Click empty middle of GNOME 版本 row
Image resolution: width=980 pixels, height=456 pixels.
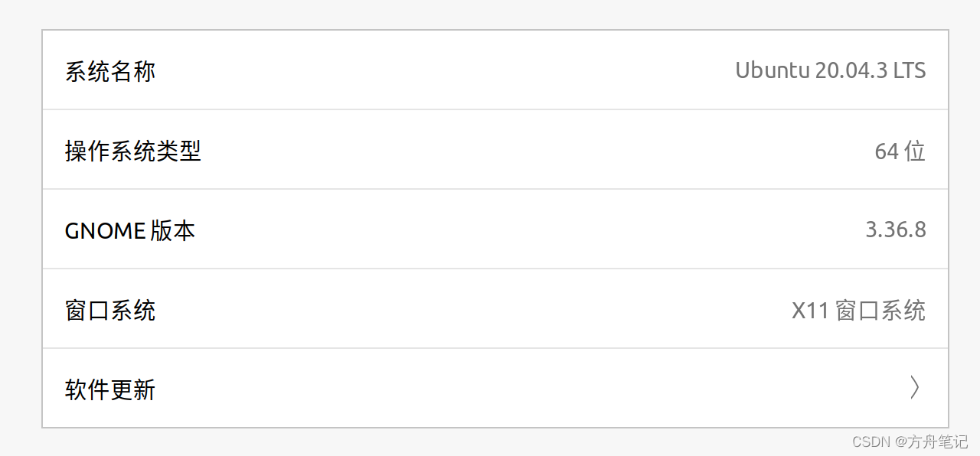click(x=490, y=231)
